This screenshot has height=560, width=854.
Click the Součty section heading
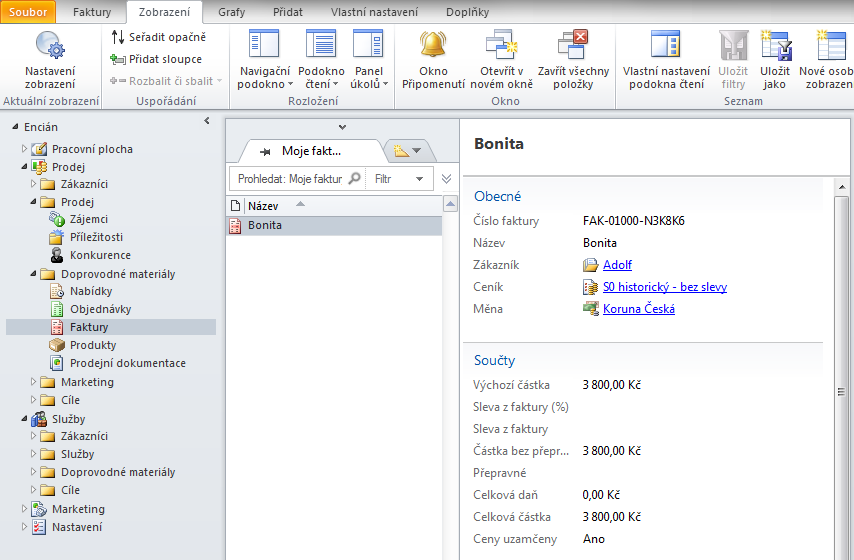[x=494, y=360]
